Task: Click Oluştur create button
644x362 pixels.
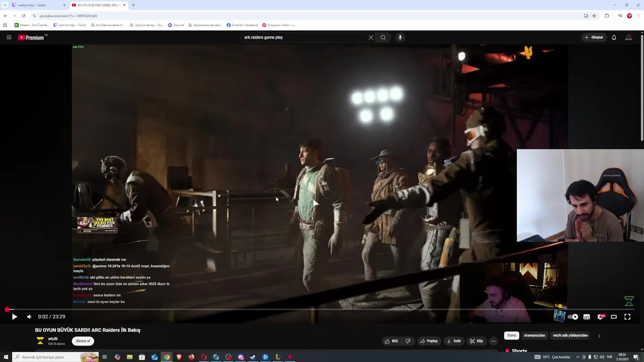Action: coord(594,37)
